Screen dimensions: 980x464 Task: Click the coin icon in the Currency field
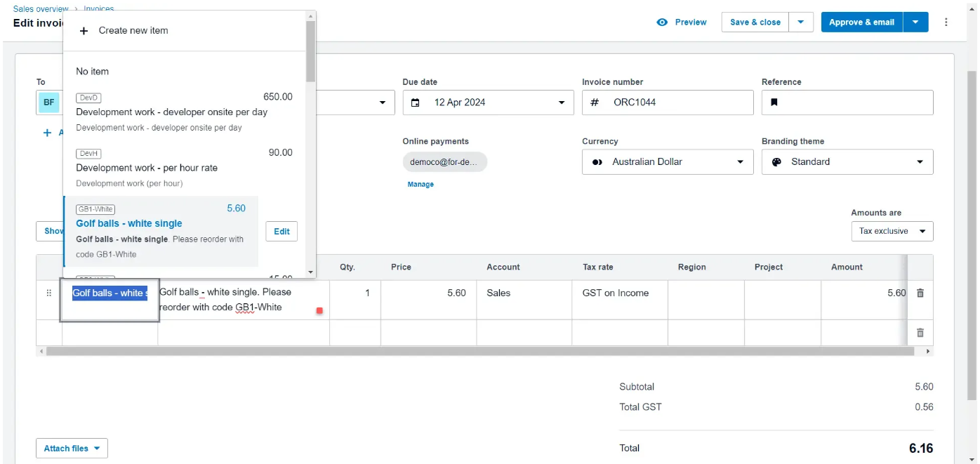pos(596,161)
